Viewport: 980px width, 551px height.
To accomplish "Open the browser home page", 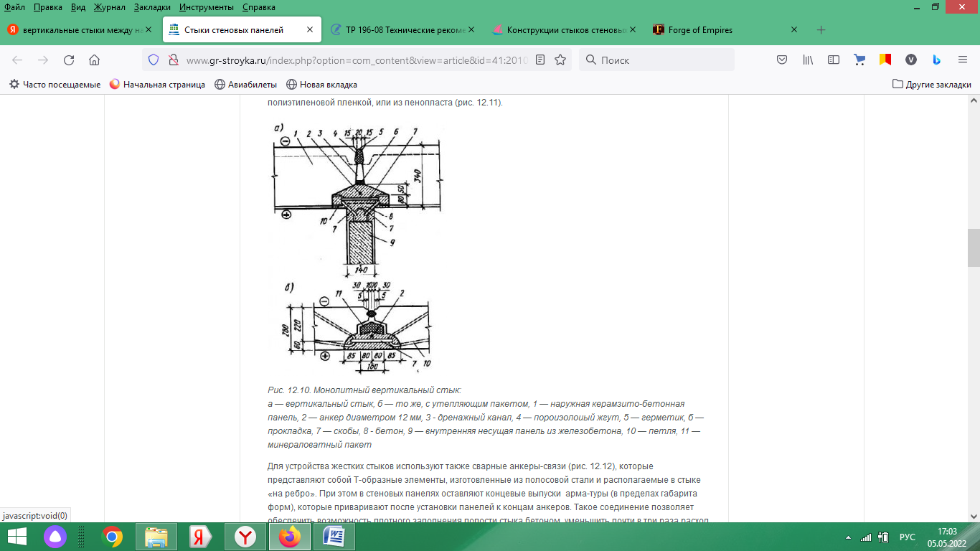I will 94,60.
